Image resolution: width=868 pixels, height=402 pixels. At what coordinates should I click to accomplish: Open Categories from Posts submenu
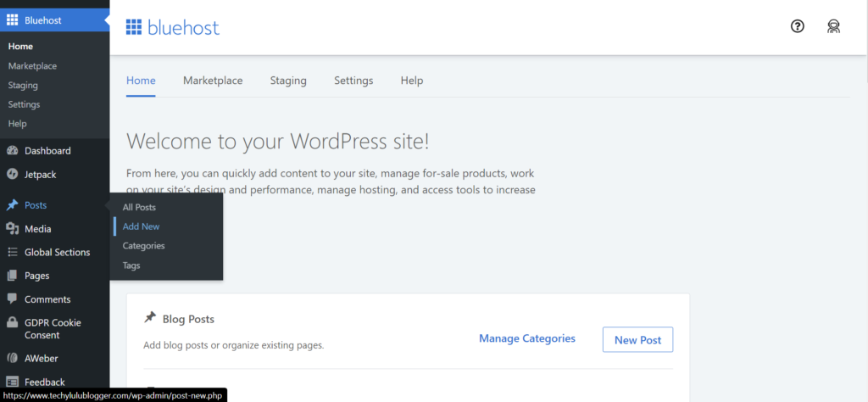point(143,246)
